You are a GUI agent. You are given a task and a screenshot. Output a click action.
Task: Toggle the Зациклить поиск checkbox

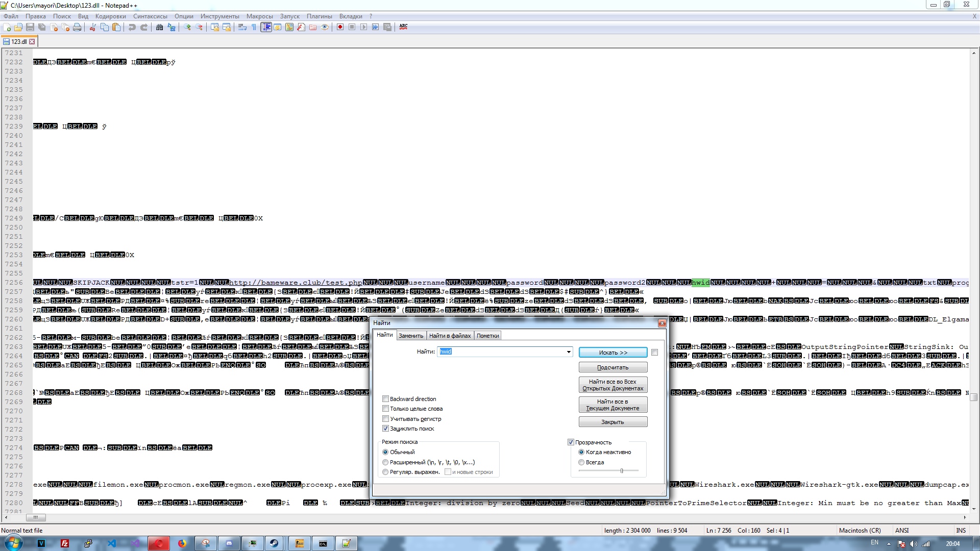[x=386, y=429]
